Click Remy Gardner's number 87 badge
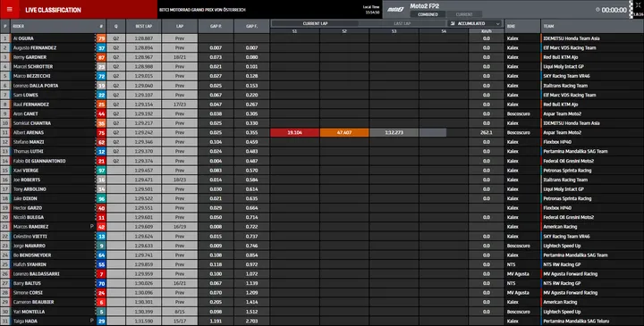The width and height of the screenshot is (644, 326). point(101,57)
